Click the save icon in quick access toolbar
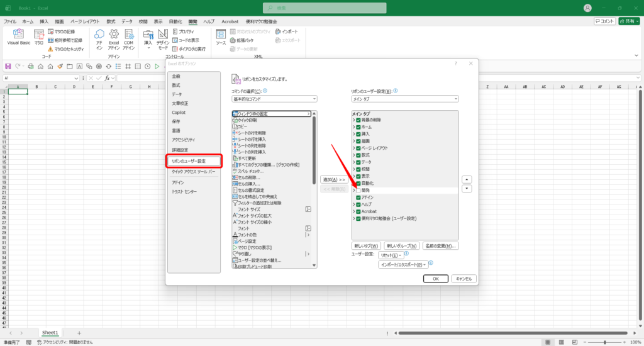This screenshot has width=644, height=346. tap(8, 66)
